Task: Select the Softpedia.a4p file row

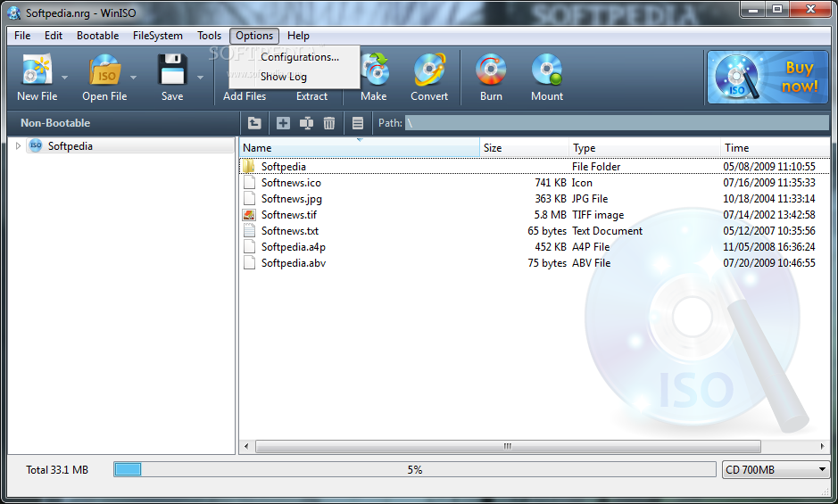Action: (535, 246)
